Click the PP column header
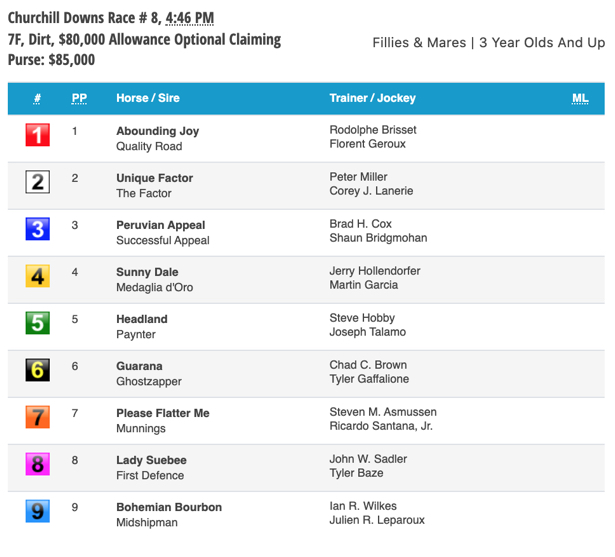Image resolution: width=615 pixels, height=557 pixels. click(79, 98)
